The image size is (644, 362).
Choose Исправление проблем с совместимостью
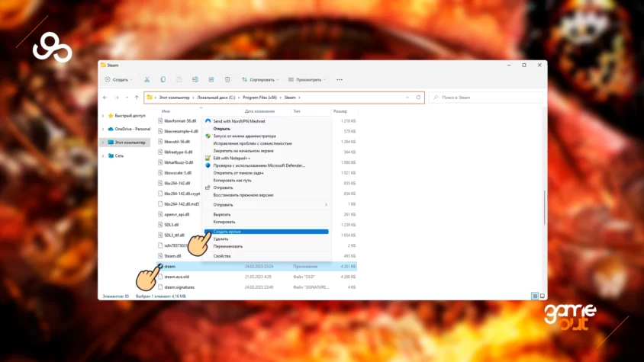[x=267, y=143]
